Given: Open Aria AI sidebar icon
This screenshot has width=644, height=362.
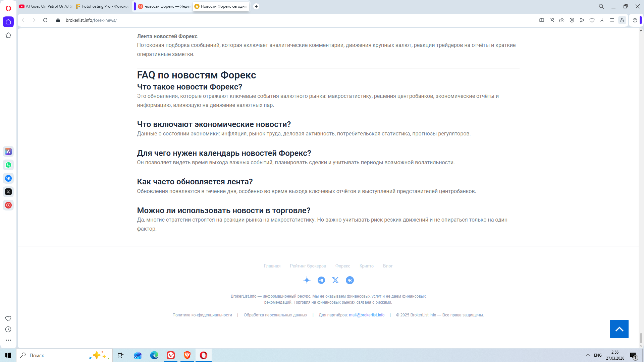Looking at the screenshot, I should 8,152.
